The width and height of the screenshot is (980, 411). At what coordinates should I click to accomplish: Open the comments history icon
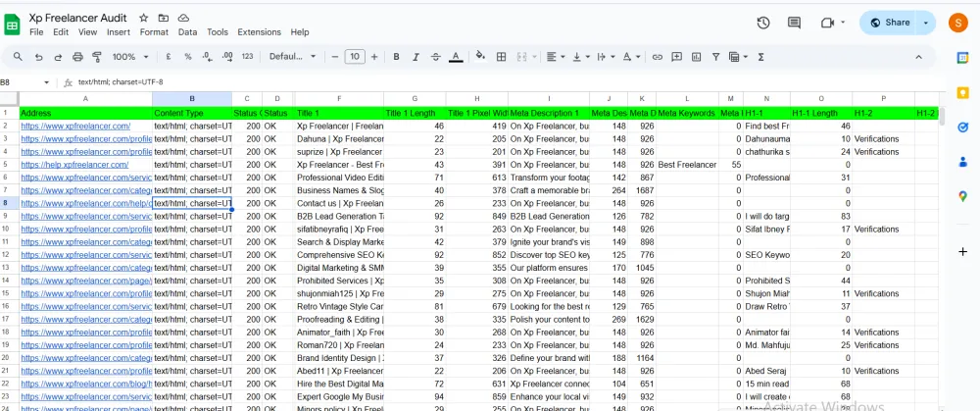coord(795,23)
